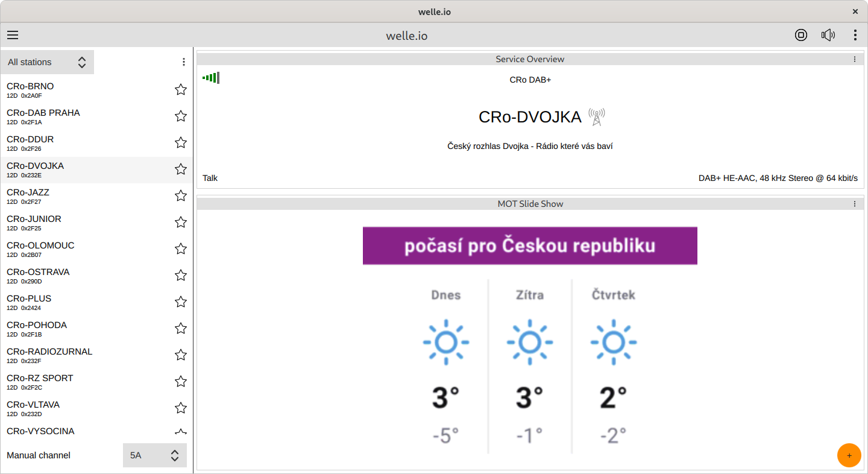868x474 pixels.
Task: Open the Manual channel 5A dropdown
Action: point(155,455)
